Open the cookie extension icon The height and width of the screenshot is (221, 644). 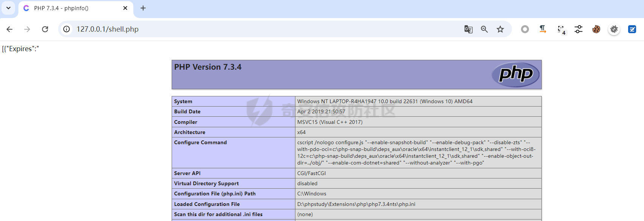596,29
